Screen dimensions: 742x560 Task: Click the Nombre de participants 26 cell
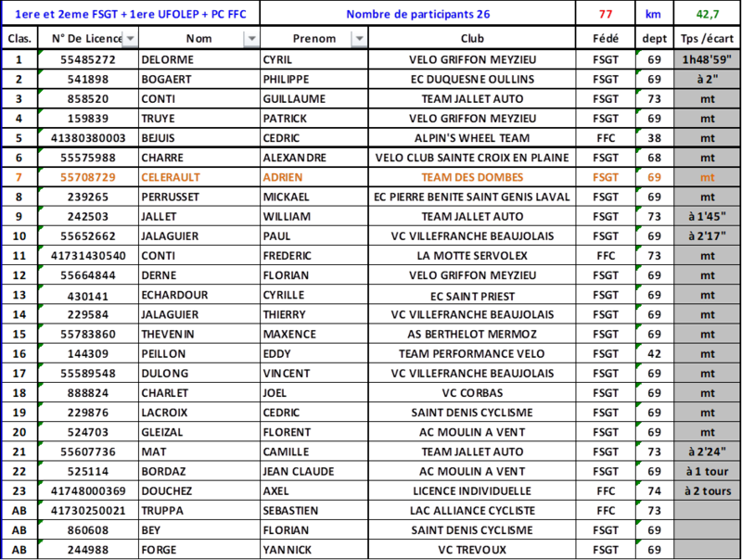click(x=418, y=14)
